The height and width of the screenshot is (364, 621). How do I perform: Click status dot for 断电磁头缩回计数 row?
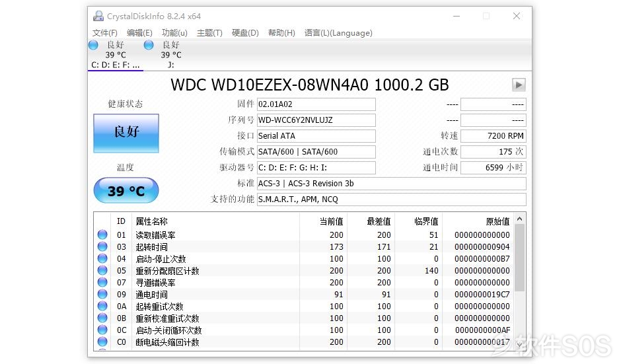[102, 342]
